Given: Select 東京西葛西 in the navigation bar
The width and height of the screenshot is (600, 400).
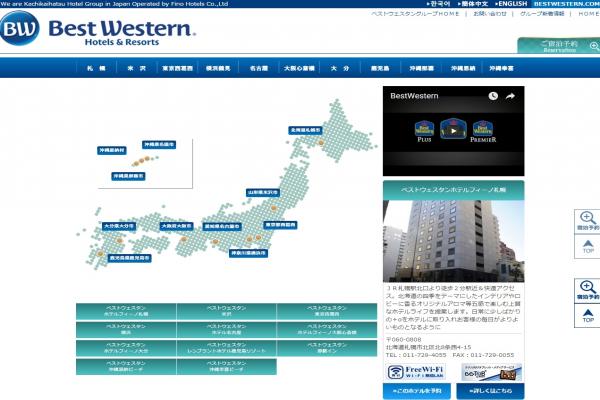Looking at the screenshot, I should click(177, 68).
